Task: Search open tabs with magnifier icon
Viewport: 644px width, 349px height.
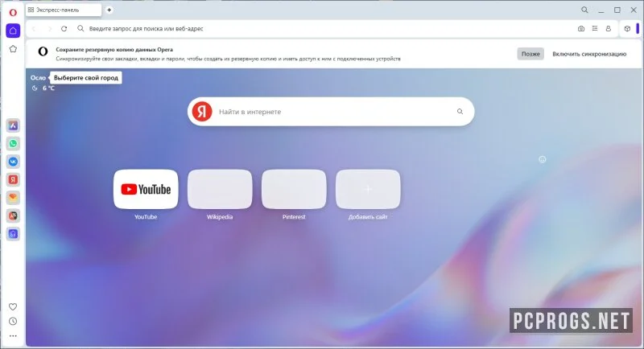Action: (584, 10)
